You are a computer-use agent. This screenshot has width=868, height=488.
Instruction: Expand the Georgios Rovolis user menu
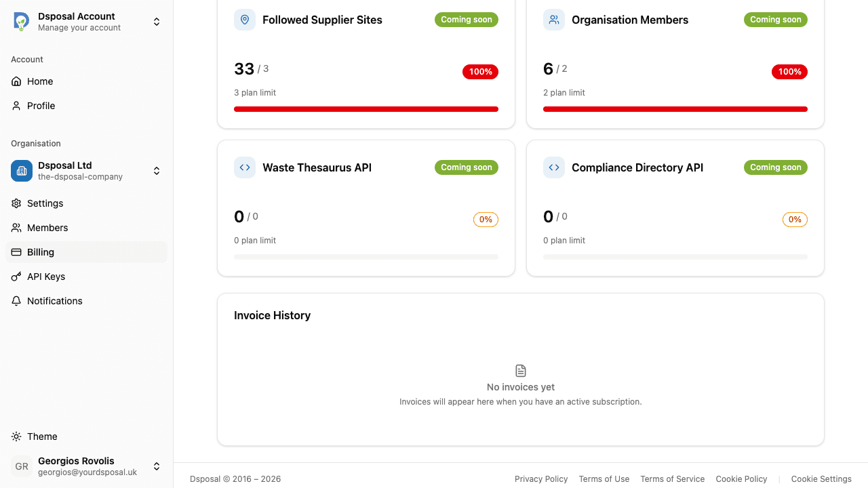(x=157, y=466)
